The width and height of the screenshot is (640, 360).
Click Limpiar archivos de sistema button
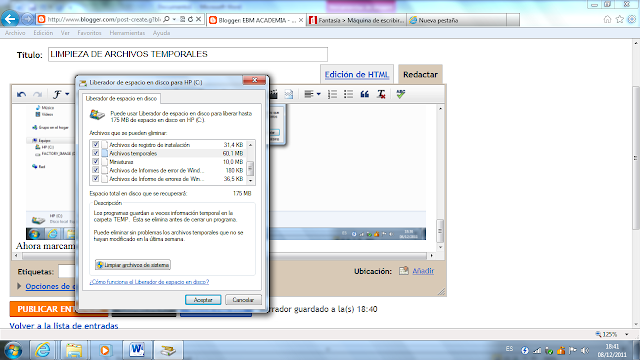coord(133,265)
